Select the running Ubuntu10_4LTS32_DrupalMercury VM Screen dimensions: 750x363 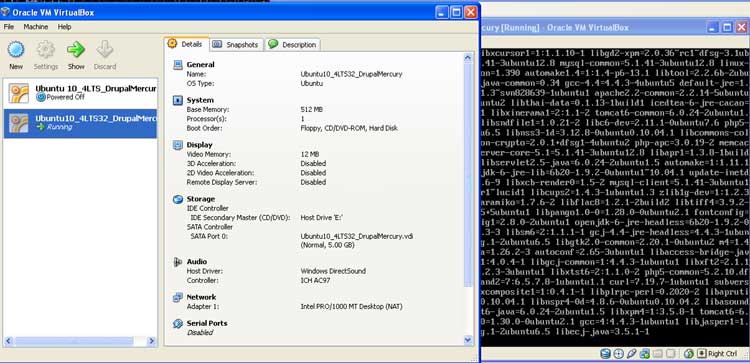[80, 123]
